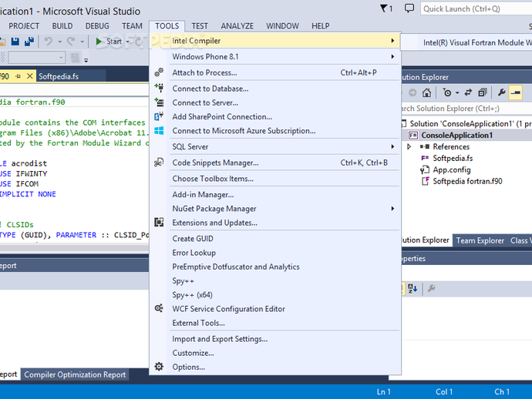Click Customize menu entry
532x399 pixels.
(274, 353)
